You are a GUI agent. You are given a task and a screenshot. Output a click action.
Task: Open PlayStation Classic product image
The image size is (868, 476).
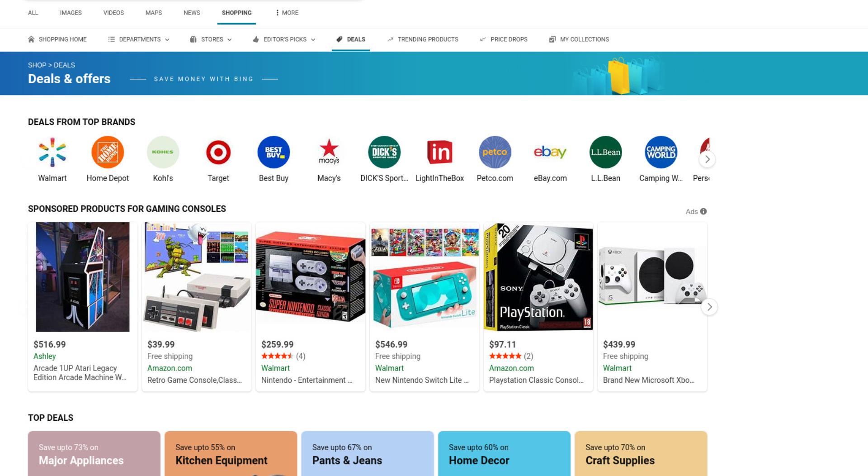click(x=538, y=277)
